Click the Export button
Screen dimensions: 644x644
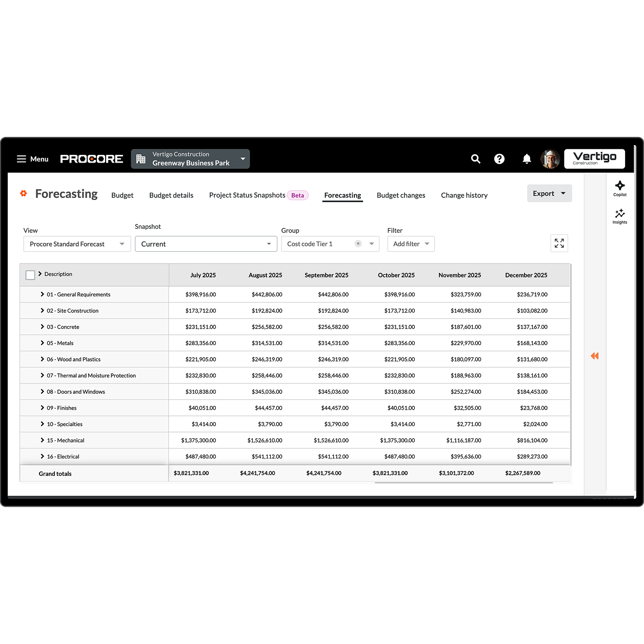[x=549, y=193]
